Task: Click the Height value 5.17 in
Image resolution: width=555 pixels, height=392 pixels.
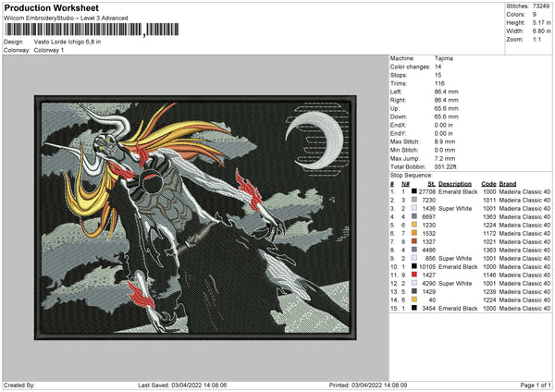Action: (x=541, y=22)
